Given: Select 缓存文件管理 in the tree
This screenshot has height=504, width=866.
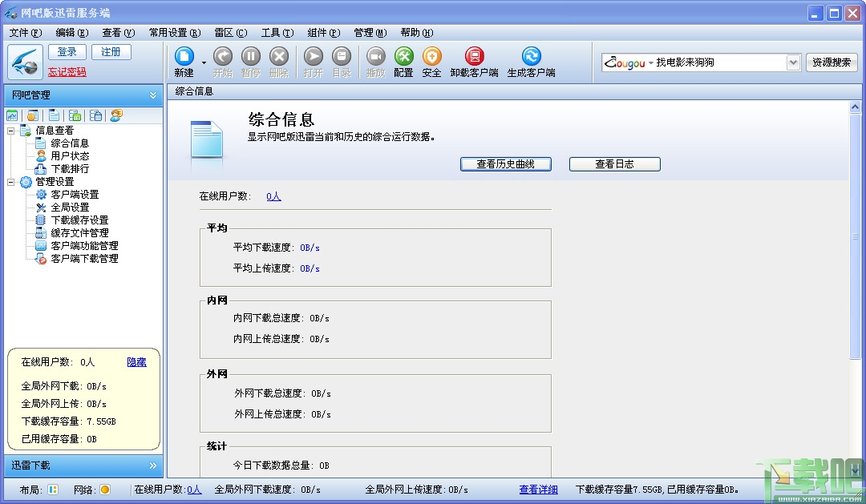Looking at the screenshot, I should (79, 233).
